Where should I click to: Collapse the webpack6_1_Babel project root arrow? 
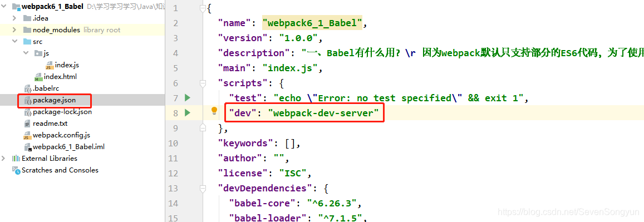coord(4,7)
